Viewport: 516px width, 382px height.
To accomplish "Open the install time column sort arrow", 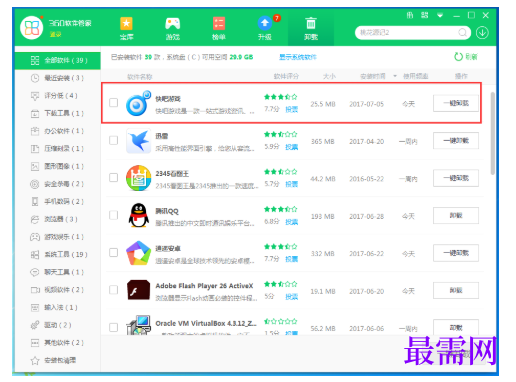I will 395,76.
